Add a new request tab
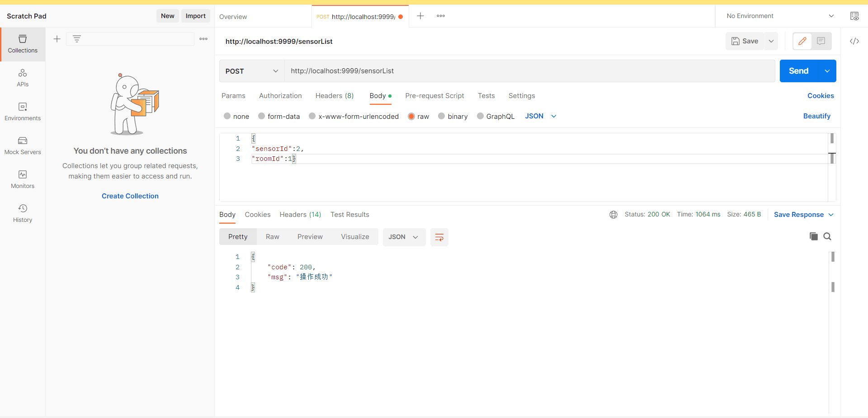This screenshot has width=868, height=418. pyautogui.click(x=420, y=16)
